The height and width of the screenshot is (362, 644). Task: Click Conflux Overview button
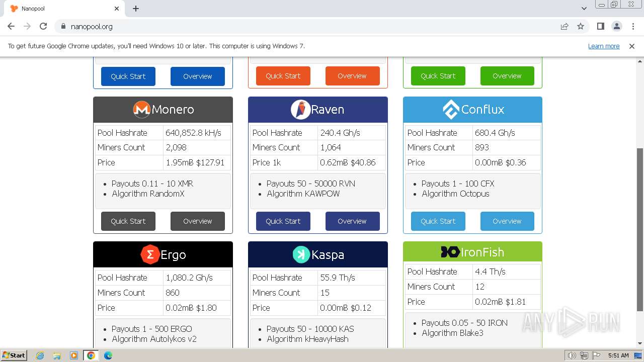(507, 221)
